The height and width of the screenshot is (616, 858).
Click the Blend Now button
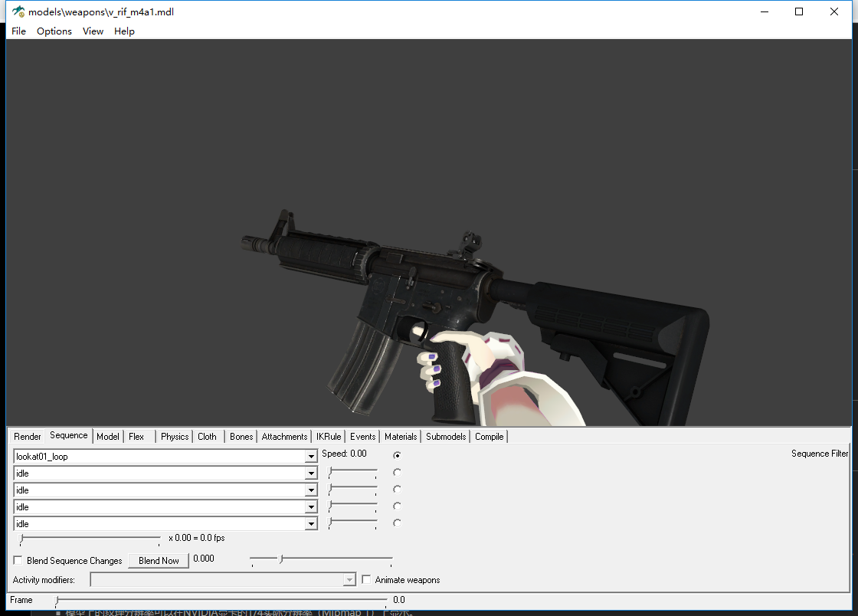coord(159,561)
